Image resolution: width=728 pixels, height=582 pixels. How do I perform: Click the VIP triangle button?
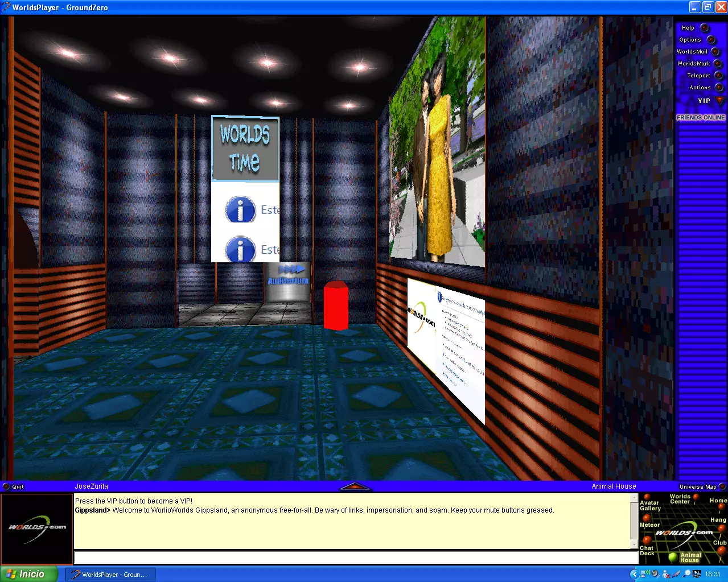coord(719,100)
